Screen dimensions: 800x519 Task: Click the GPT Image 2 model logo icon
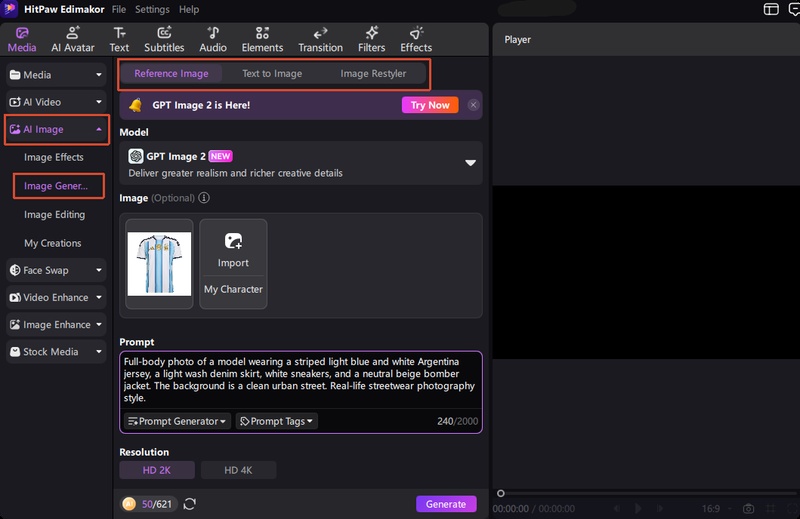tap(136, 156)
